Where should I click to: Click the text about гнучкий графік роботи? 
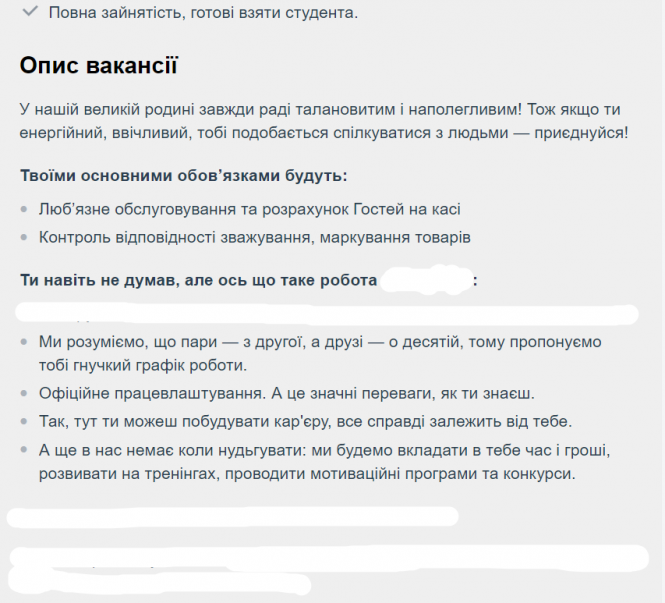click(x=142, y=365)
